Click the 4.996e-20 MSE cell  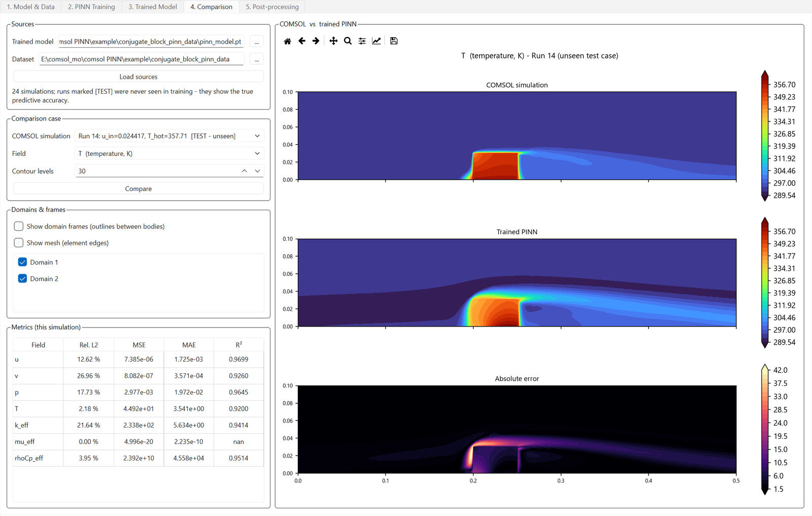[139, 441]
